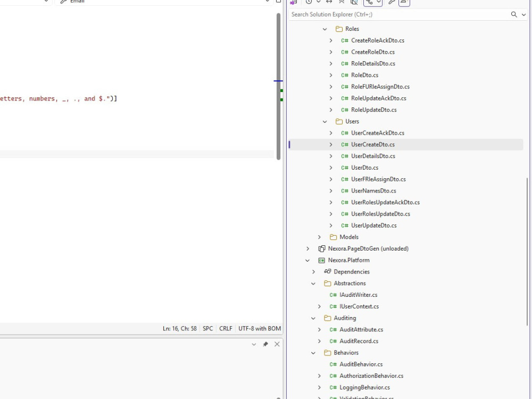
Task: Collapse the Nexora.Platform project
Action: coord(307,260)
